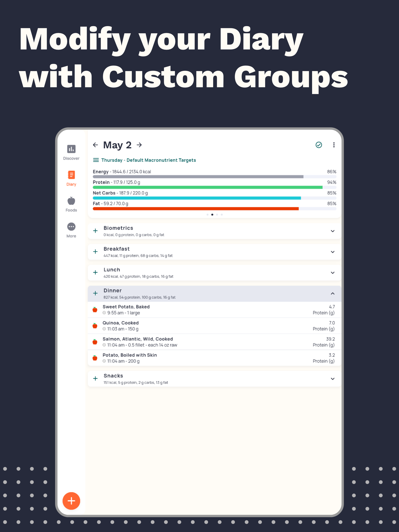Add food to Dinner with plus icon
The width and height of the screenshot is (399, 532).
[x=95, y=293]
